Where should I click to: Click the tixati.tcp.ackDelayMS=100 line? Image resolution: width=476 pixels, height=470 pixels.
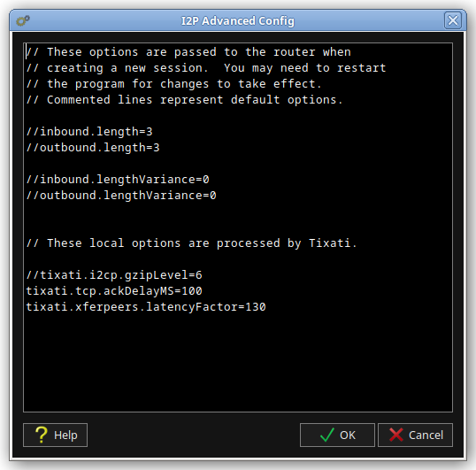tap(114, 291)
